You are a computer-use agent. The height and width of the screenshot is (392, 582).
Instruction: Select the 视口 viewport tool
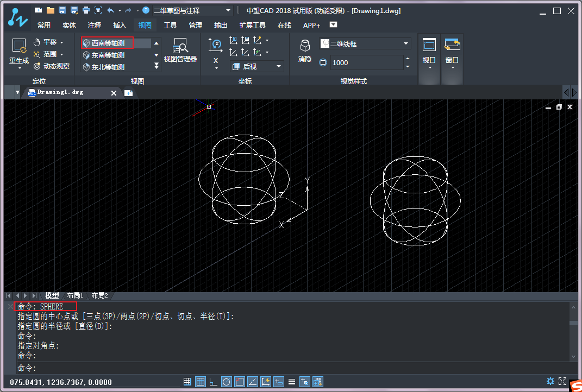429,50
